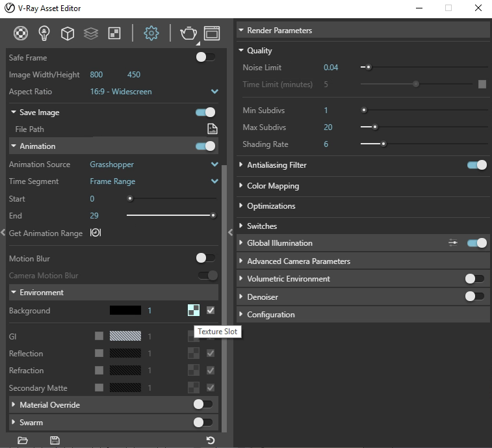
Task: Expand the Color Mapping section
Action: 240,185
